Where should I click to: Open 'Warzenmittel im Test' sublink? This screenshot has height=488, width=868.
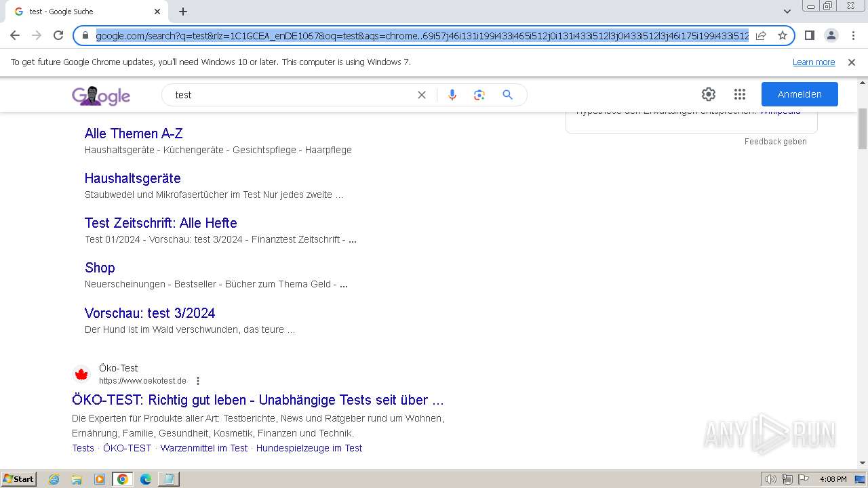(204, 448)
